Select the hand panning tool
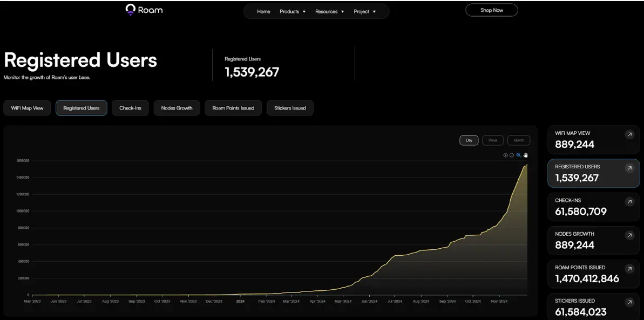 coord(526,155)
